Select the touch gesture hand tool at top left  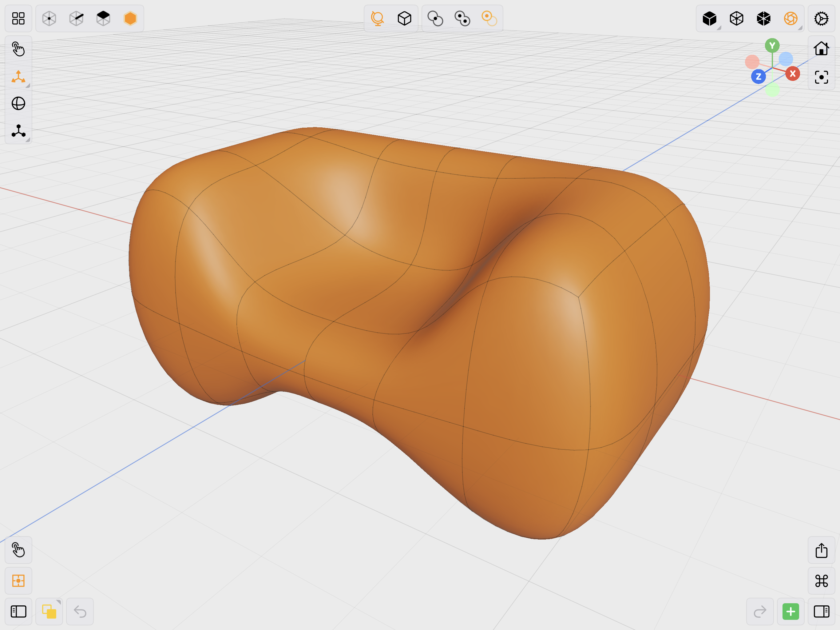pyautogui.click(x=18, y=49)
